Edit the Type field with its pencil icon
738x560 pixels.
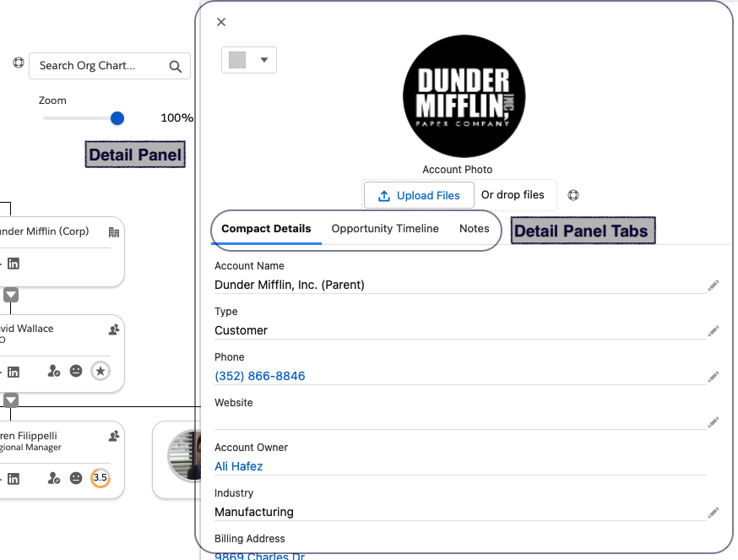click(x=713, y=331)
